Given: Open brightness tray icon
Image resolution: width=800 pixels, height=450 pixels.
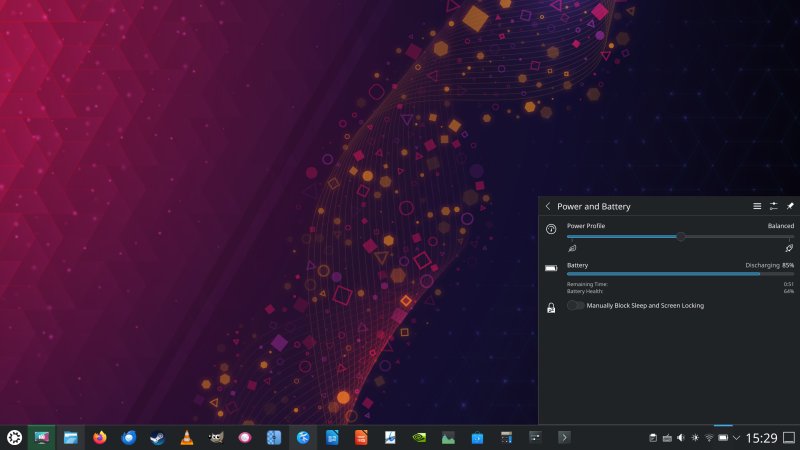Looking at the screenshot, I should (x=695, y=438).
